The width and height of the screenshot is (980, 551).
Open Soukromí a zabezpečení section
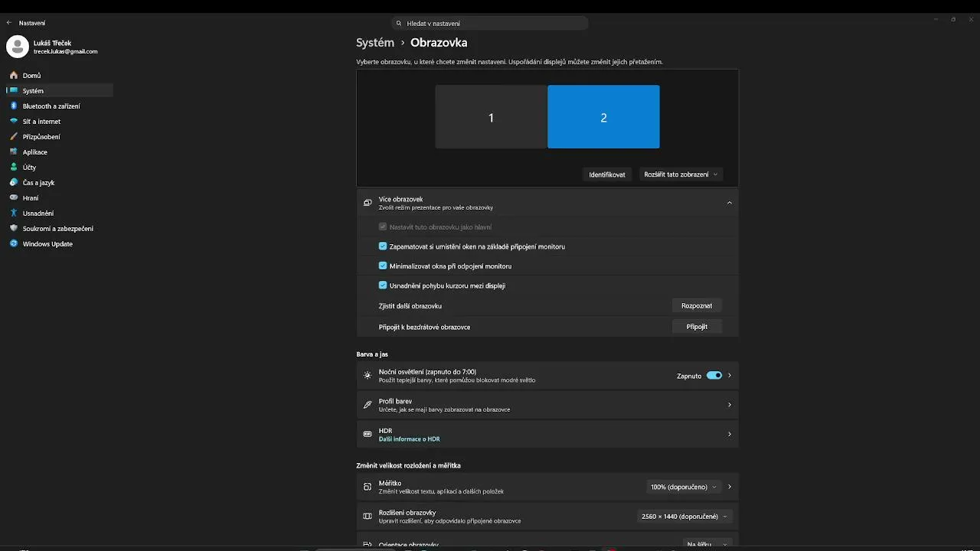(60, 229)
